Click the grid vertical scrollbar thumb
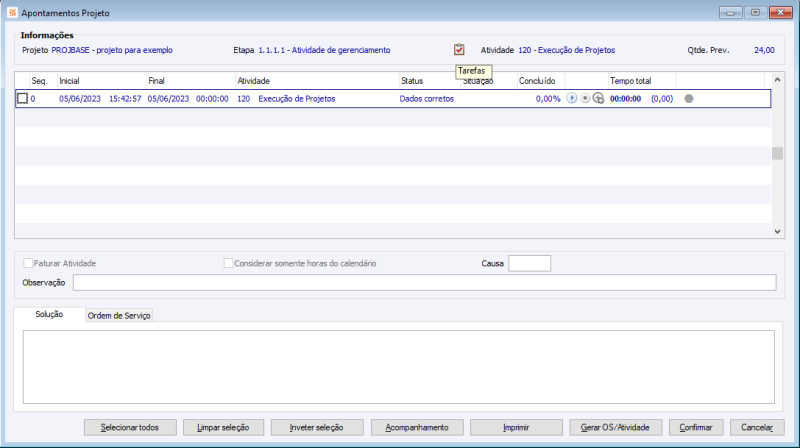Image resolution: width=800 pixels, height=448 pixels. 777,153
